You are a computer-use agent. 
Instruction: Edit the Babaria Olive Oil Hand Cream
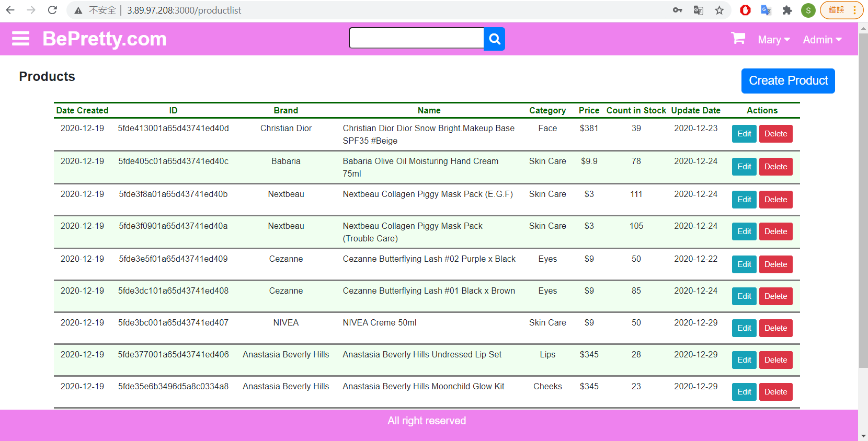pos(744,167)
